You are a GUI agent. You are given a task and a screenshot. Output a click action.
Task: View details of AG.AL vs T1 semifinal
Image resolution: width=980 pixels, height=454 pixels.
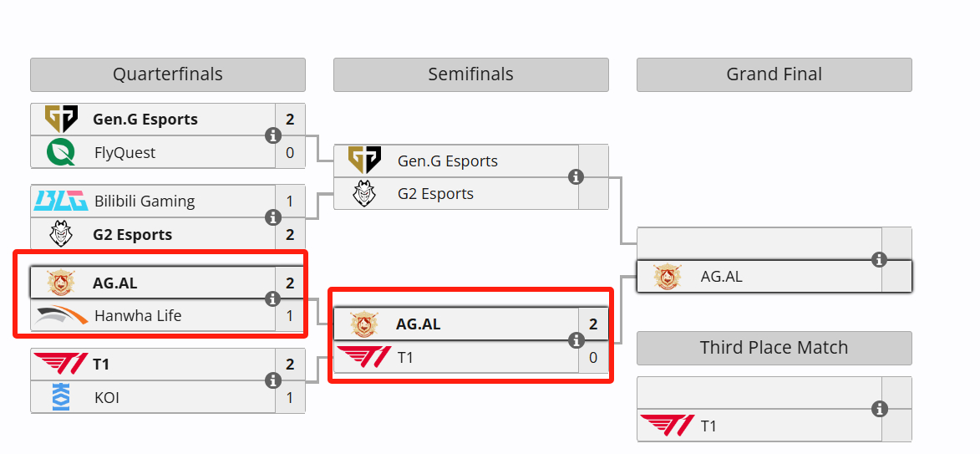[576, 340]
